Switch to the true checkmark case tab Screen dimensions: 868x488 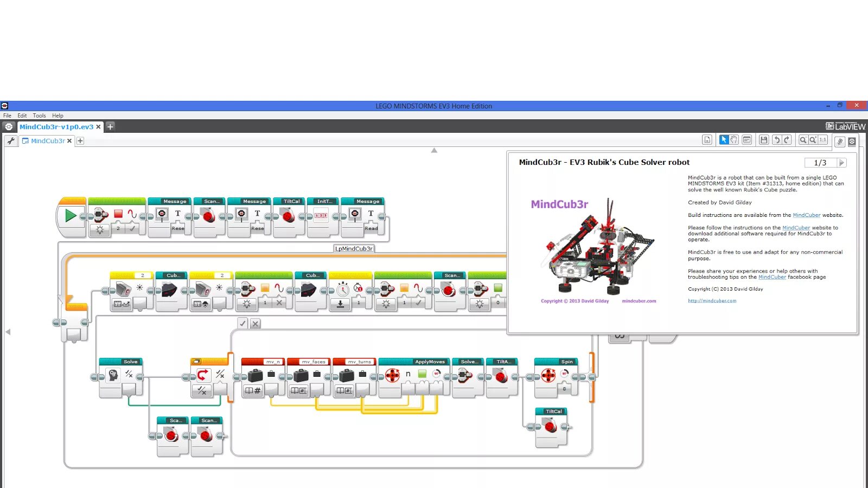coord(242,324)
